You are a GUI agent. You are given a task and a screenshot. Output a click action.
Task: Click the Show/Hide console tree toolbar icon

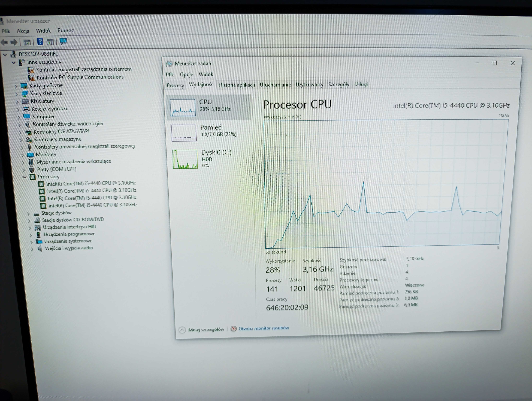[x=27, y=42]
